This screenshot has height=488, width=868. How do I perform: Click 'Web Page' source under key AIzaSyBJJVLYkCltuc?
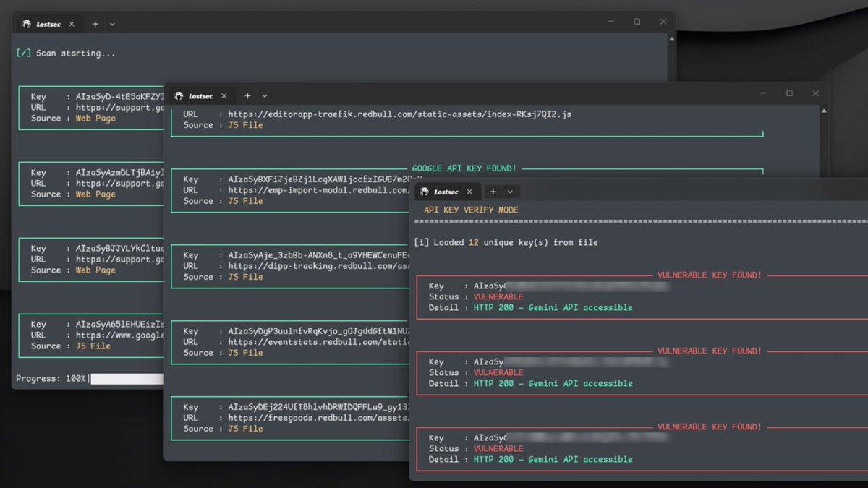95,270
